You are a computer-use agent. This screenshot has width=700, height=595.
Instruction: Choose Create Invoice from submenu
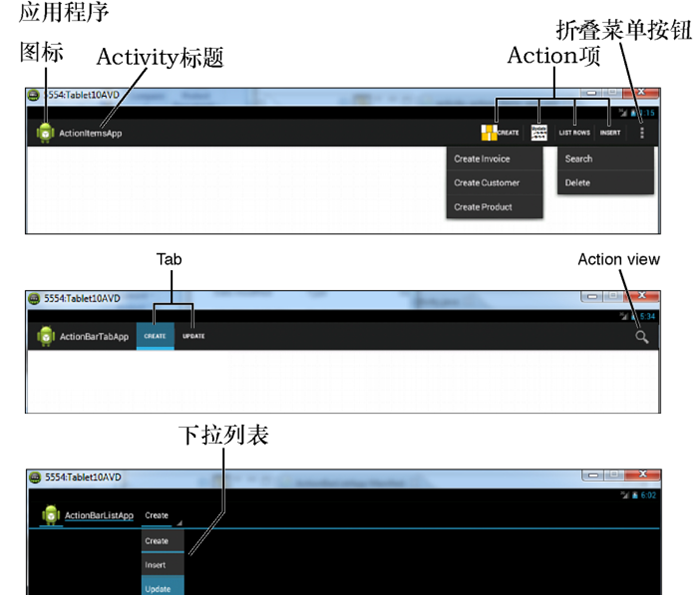click(495, 159)
